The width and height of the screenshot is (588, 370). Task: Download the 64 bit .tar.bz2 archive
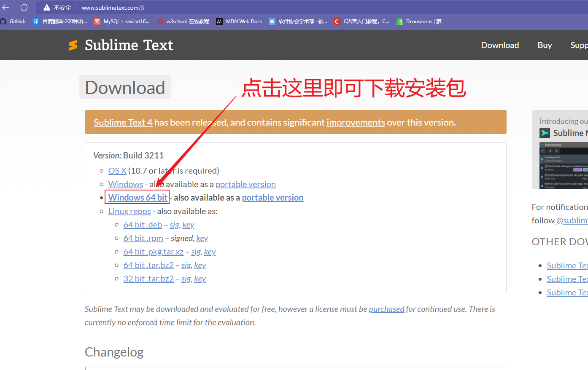point(148,265)
